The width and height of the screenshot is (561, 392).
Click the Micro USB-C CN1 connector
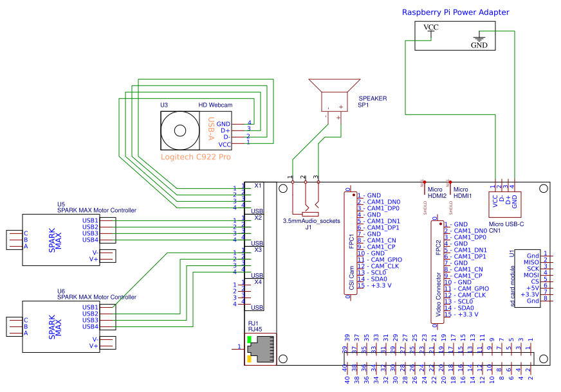click(x=505, y=204)
